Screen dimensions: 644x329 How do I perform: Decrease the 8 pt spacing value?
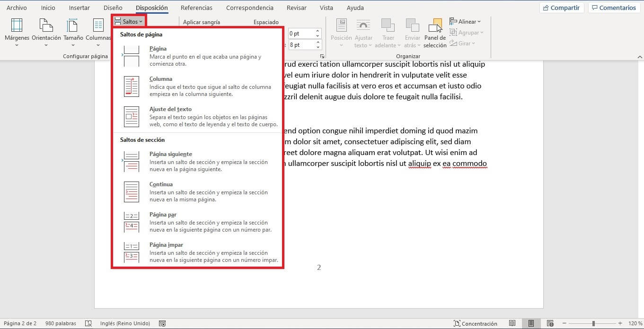(318, 47)
